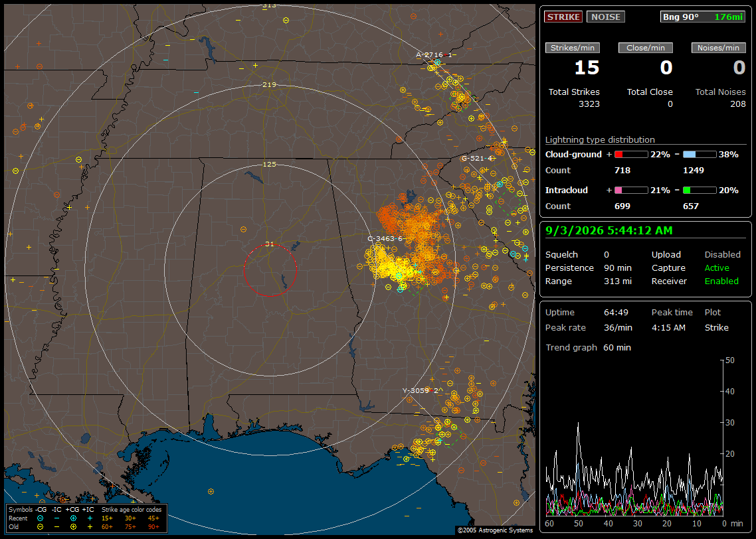Select storm cell label A-2716-1
Image resolution: width=756 pixels, height=539 pixels.
click(x=434, y=55)
